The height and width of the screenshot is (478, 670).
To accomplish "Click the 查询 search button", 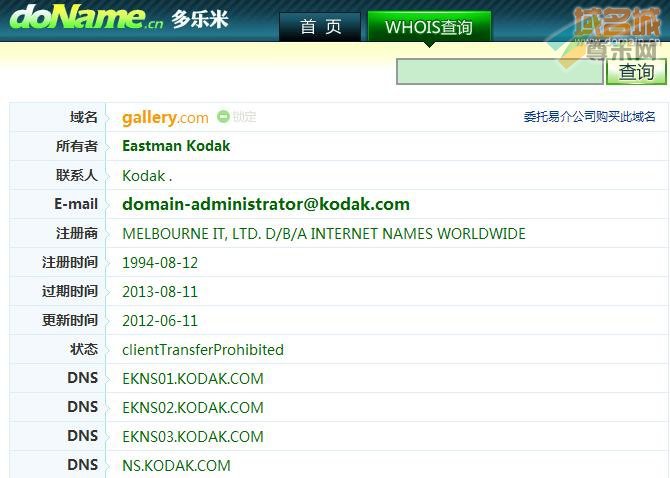I will [636, 71].
